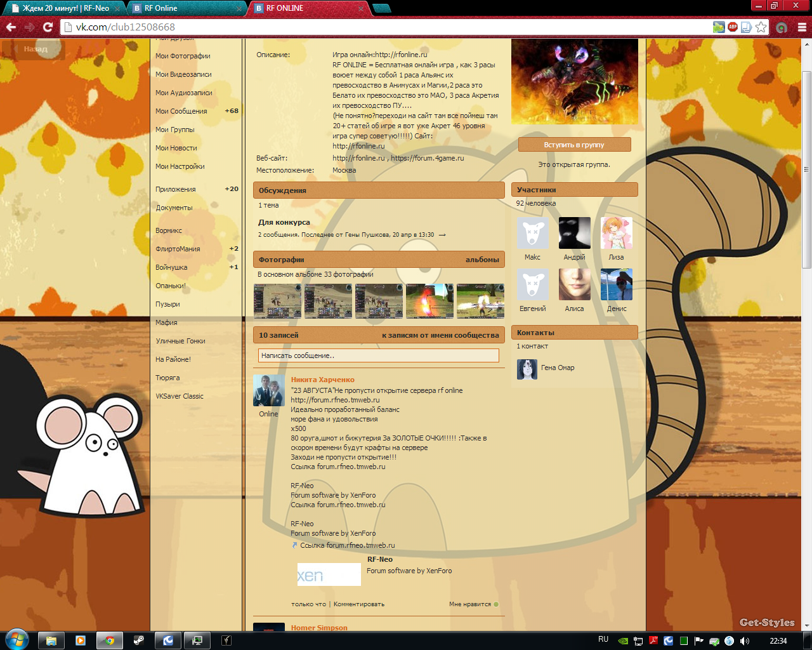Viewport: 812px width, 650px height.
Task: Open 'Документы' in the left menu
Action: 174,208
